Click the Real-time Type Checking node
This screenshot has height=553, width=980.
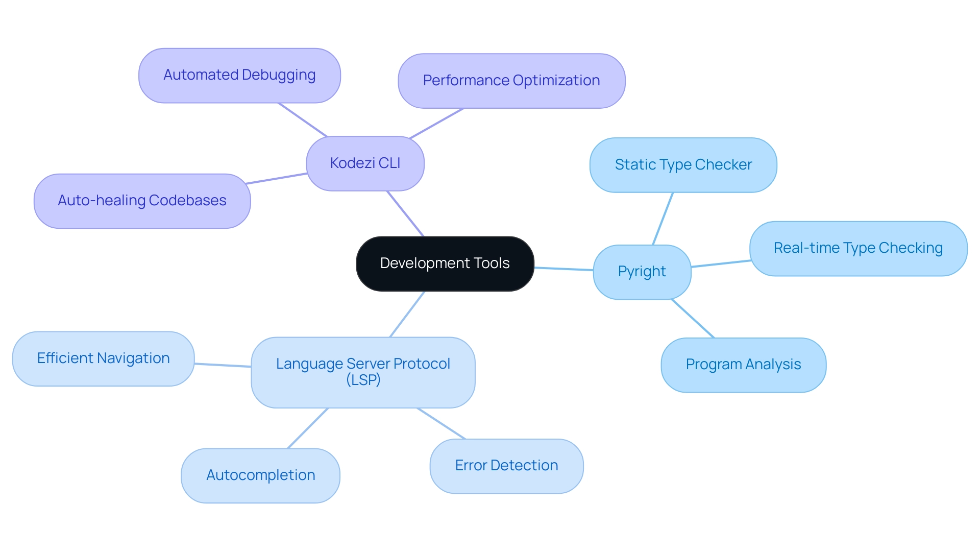click(x=858, y=249)
